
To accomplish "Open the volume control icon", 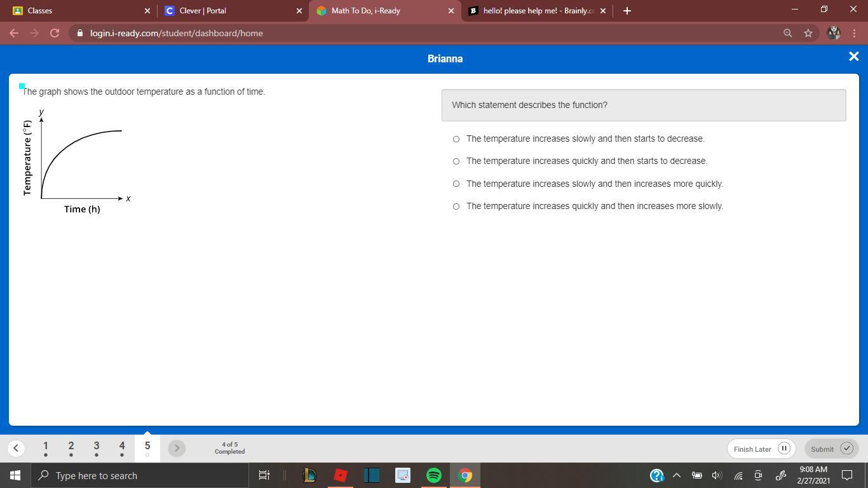I will click(717, 475).
